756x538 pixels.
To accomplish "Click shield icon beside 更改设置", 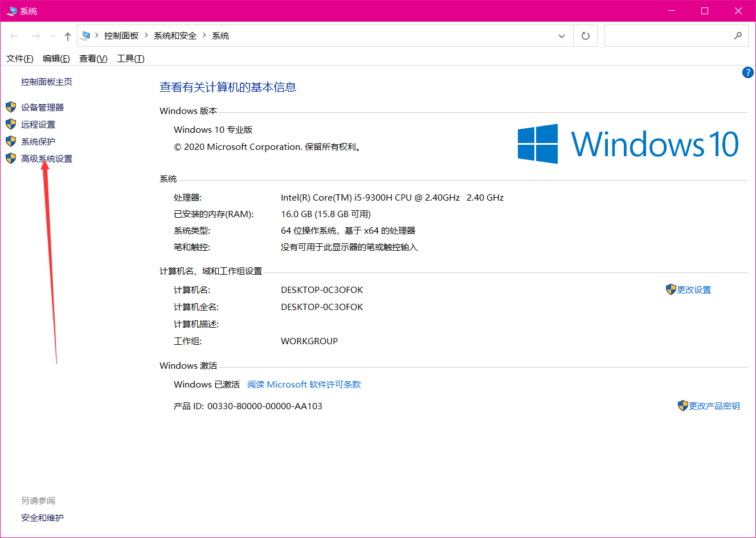I will click(671, 290).
